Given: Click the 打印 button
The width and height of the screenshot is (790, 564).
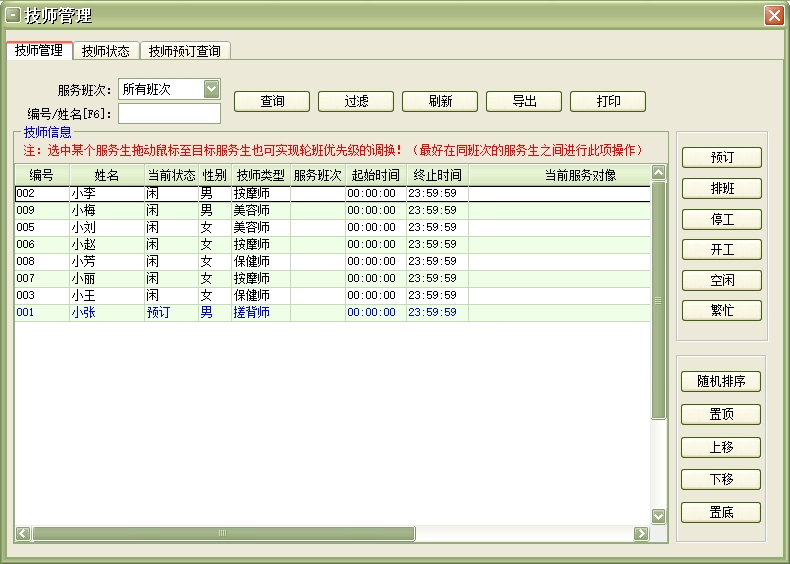Looking at the screenshot, I should (x=608, y=101).
